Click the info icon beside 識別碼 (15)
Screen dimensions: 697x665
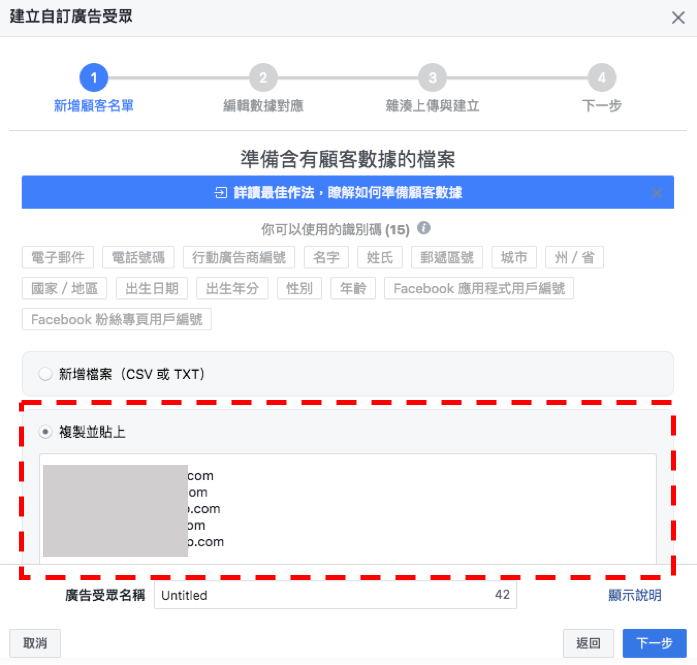424,228
